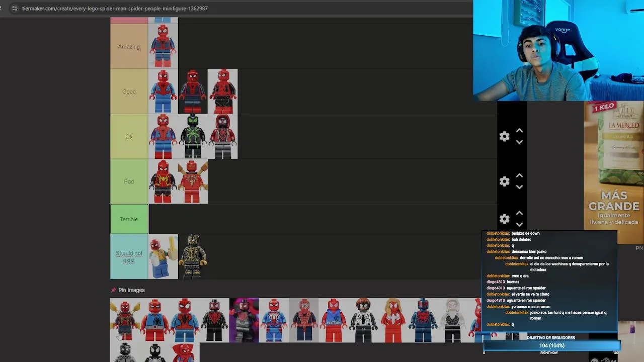Select the blonde Spider-Woman minifigure in pool
644x362 pixels.
click(x=392, y=320)
